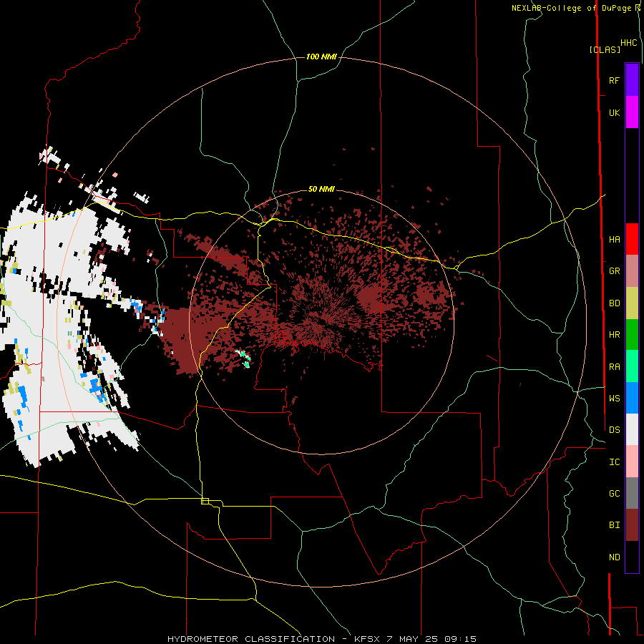Select the 'BD' legend label
This screenshot has width=644, height=644.
pos(614,303)
